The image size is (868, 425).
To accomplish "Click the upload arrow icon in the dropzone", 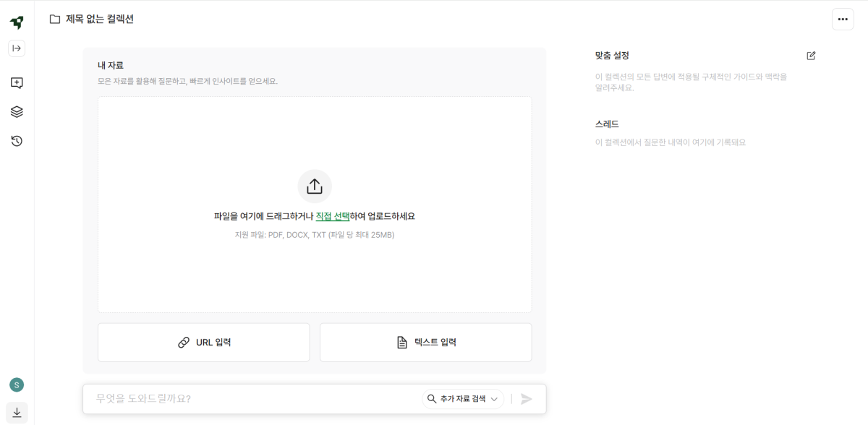I will [314, 186].
